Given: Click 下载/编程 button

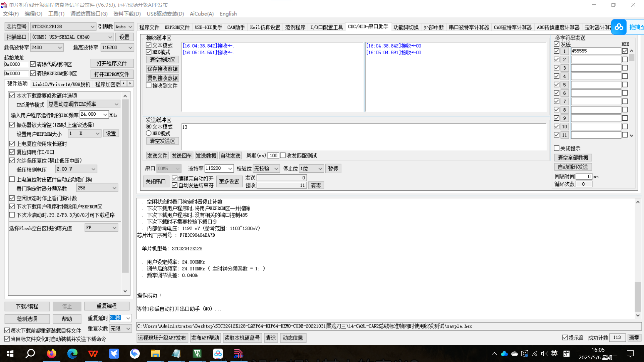Looking at the screenshot, I should (27, 306).
